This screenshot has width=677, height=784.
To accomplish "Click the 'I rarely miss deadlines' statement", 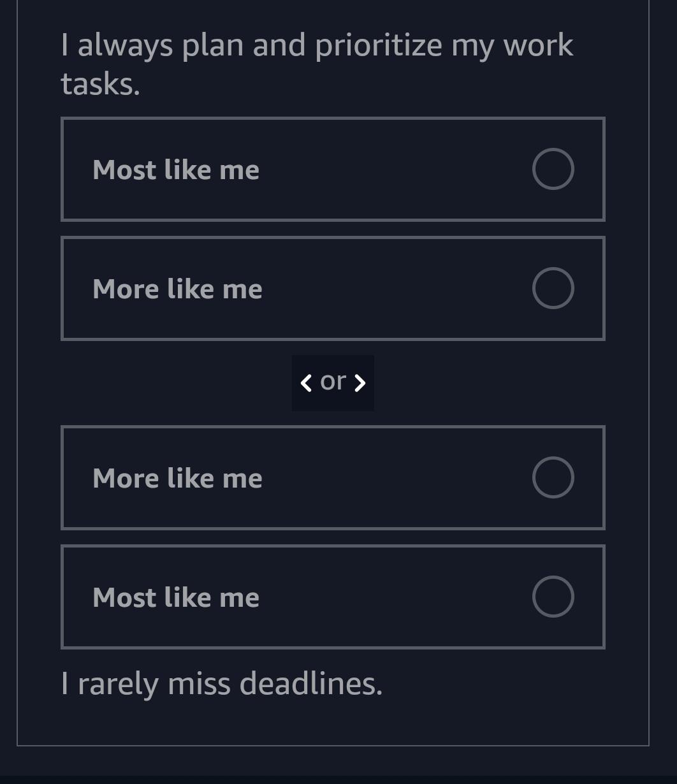I will (222, 683).
